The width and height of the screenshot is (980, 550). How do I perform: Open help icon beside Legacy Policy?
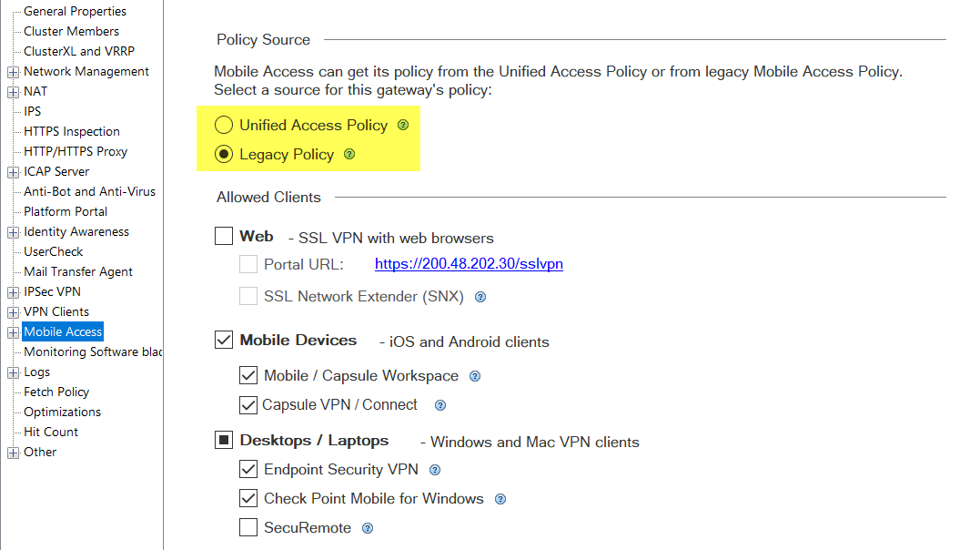point(349,154)
